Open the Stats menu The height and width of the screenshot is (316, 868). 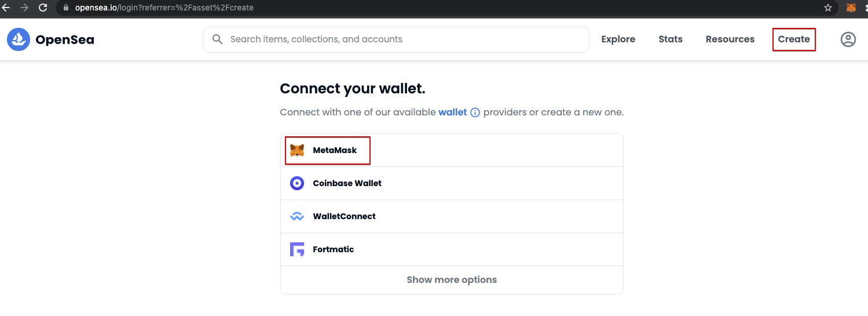point(671,39)
